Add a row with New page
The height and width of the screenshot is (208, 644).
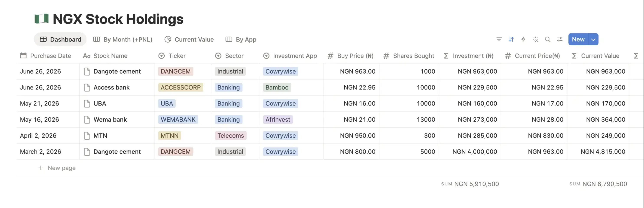pos(57,168)
